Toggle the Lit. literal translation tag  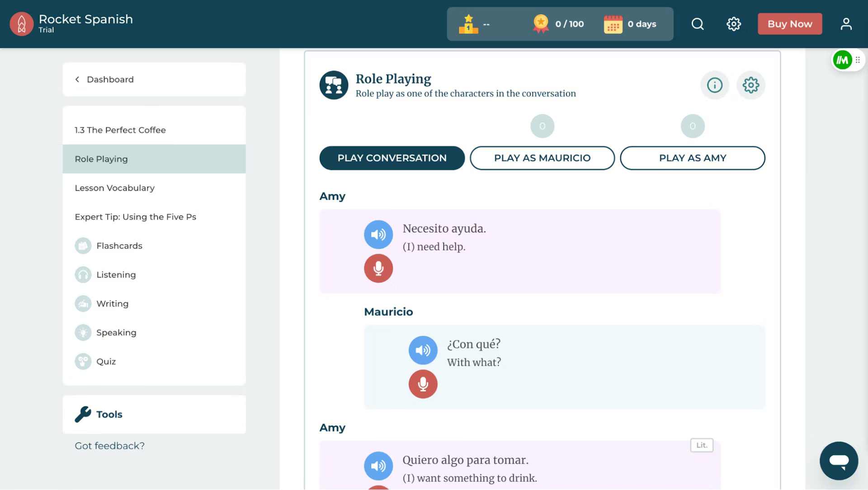pyautogui.click(x=702, y=445)
